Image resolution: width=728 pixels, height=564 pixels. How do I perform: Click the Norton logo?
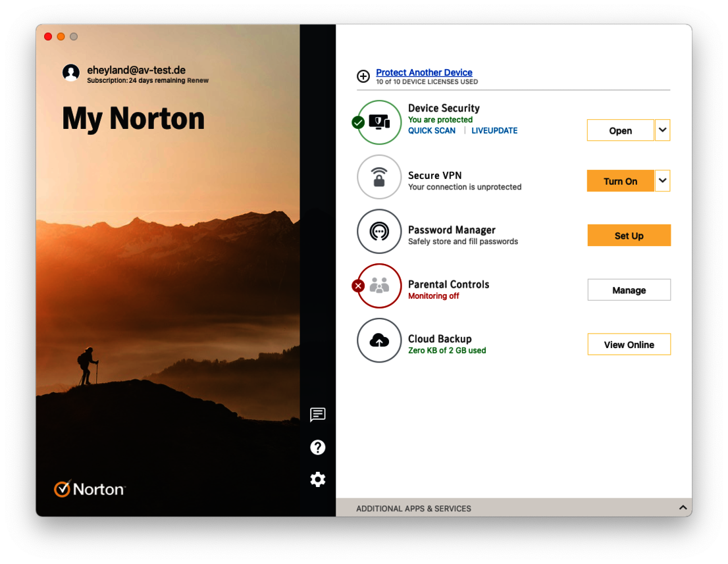pyautogui.click(x=89, y=488)
